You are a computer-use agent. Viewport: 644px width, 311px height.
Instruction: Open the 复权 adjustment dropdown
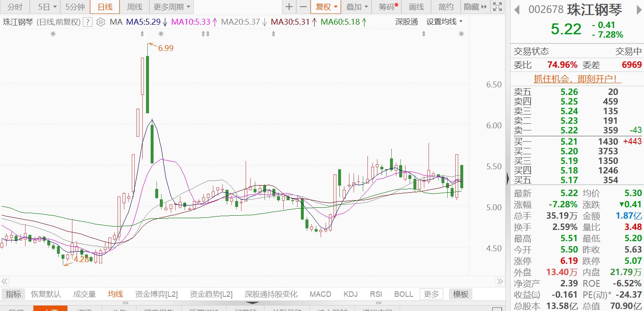point(326,7)
